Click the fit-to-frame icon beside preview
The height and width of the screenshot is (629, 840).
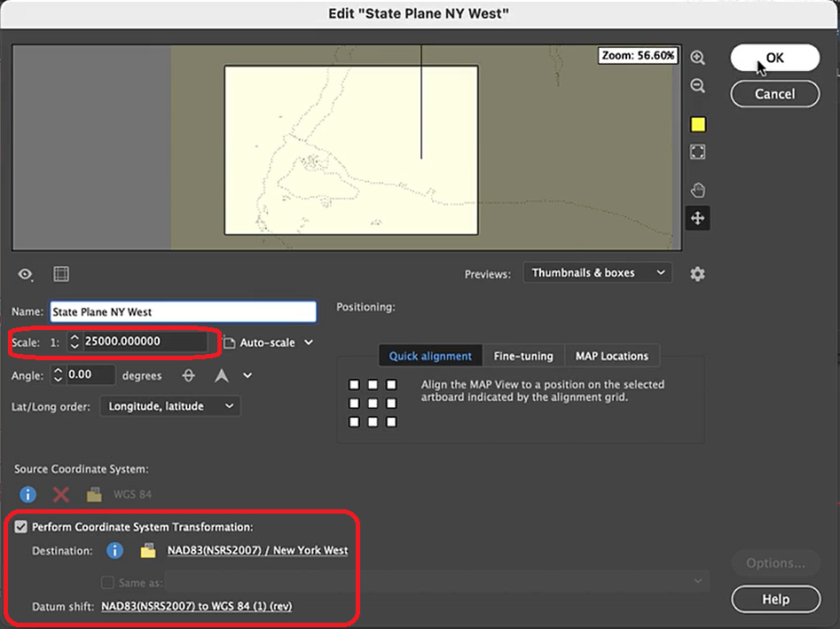(x=697, y=153)
